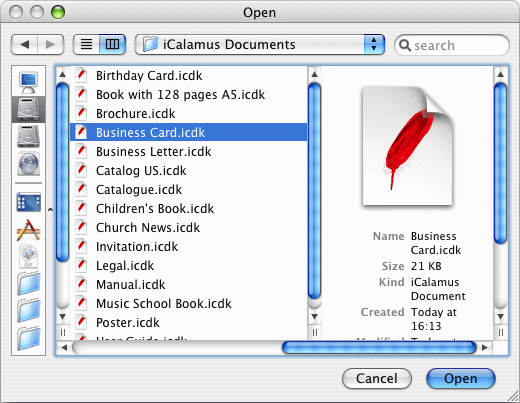Select Music School Book.icdk file
This screenshot has width=520, height=403.
tap(188, 304)
